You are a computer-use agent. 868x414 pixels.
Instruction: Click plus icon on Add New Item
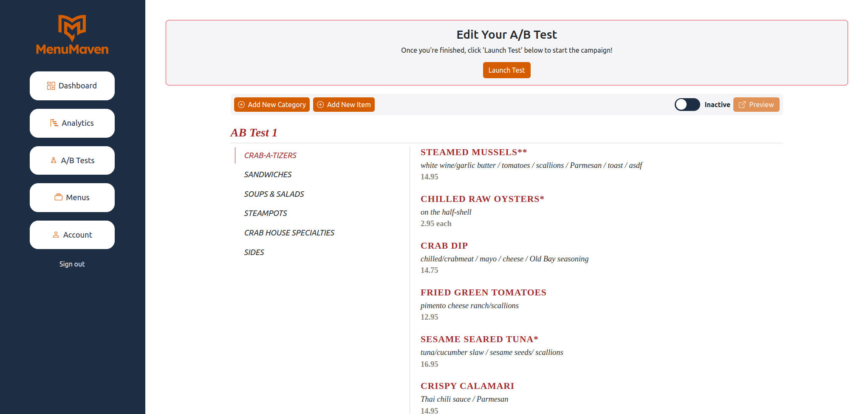320,105
